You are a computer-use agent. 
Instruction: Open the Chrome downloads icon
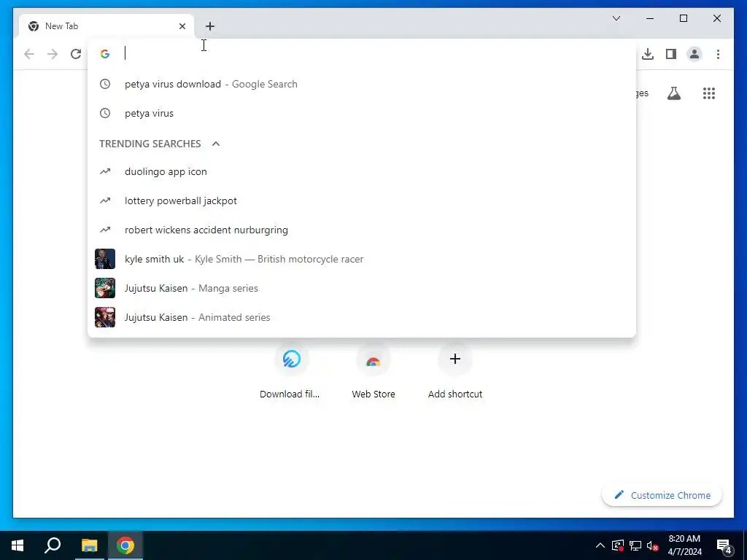click(648, 54)
